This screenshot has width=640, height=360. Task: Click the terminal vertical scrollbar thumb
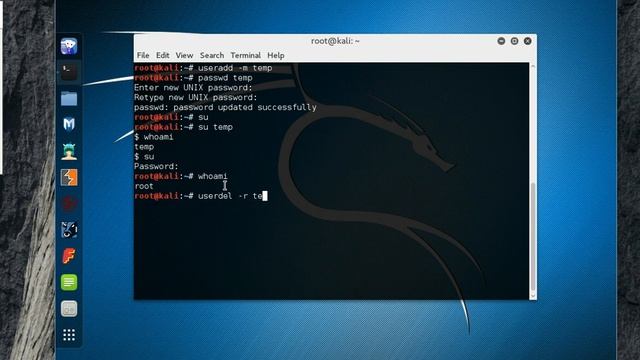click(x=533, y=236)
